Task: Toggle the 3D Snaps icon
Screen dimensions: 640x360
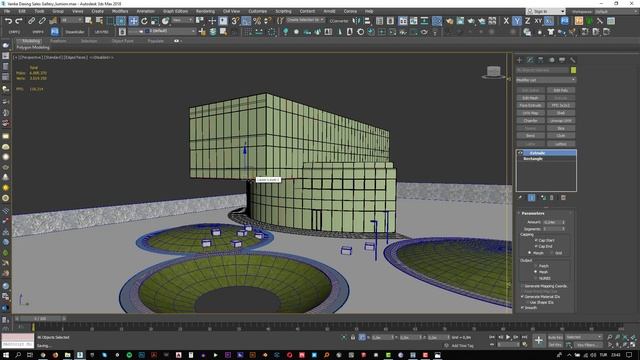Action: [x=236, y=20]
